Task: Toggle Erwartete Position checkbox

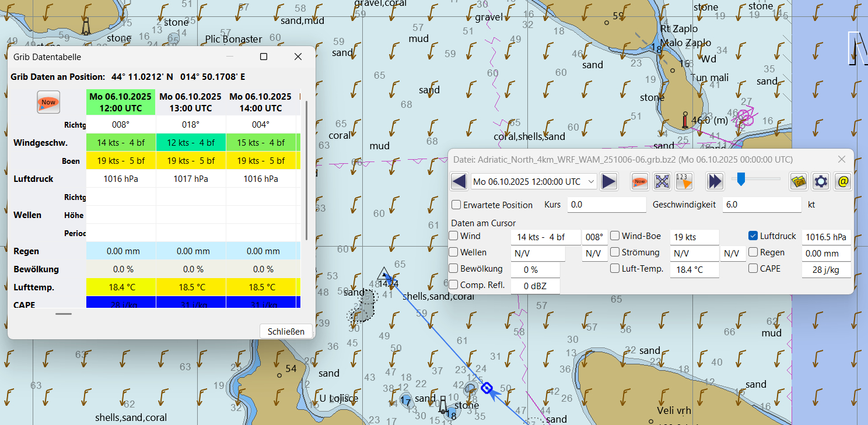Action: tap(457, 205)
